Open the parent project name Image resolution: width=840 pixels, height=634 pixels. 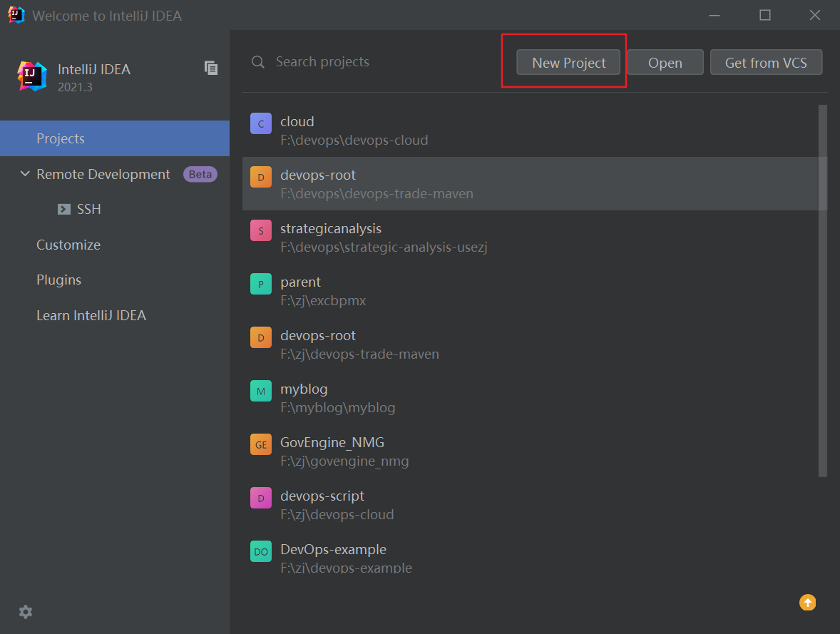[300, 282]
